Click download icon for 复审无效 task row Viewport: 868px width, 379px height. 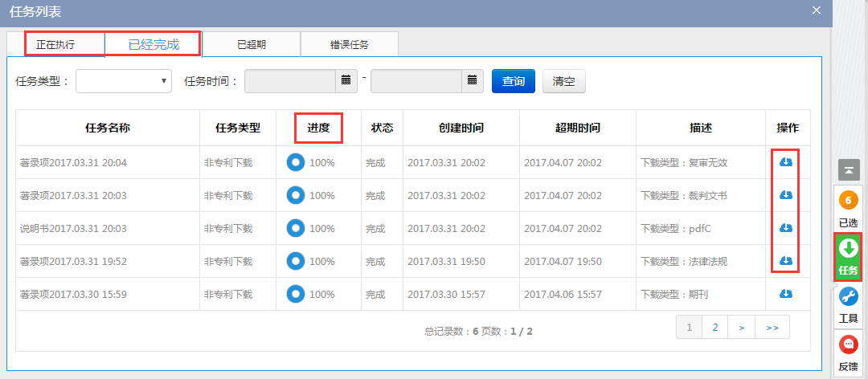pos(786,162)
